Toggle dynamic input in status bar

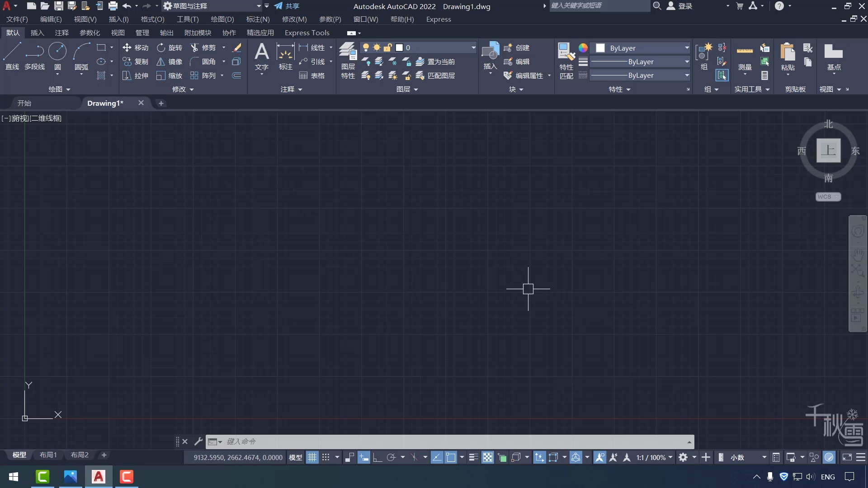point(364,457)
